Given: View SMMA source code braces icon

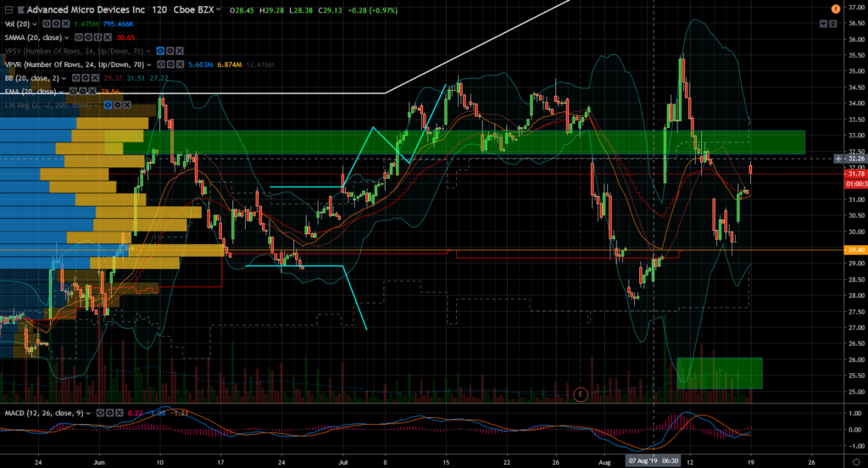Looking at the screenshot, I should [x=98, y=37].
